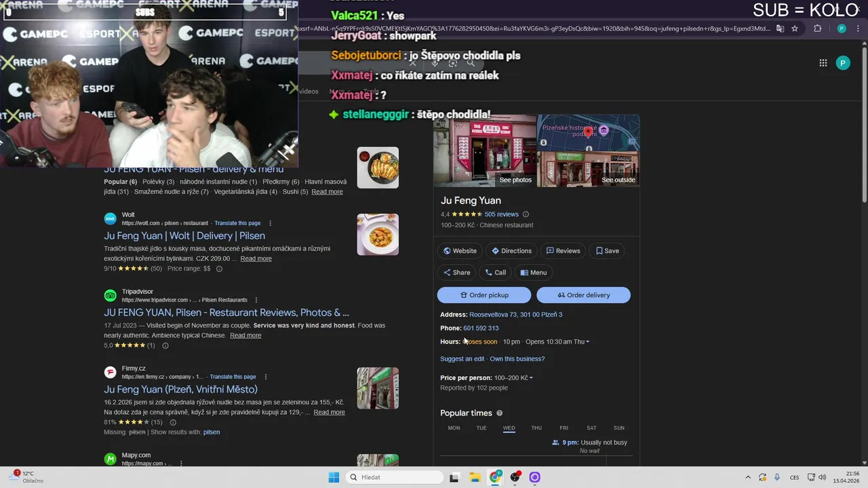Image resolution: width=868 pixels, height=488 pixels.
Task: Click the Wolt site favicon
Action: tap(110, 218)
